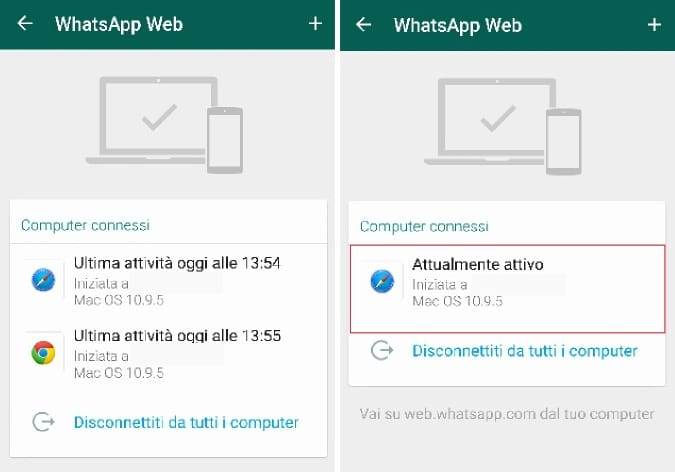The width and height of the screenshot is (675, 472).
Task: Tap the back arrow in the left WhatsApp Web header
Action: coord(25,23)
